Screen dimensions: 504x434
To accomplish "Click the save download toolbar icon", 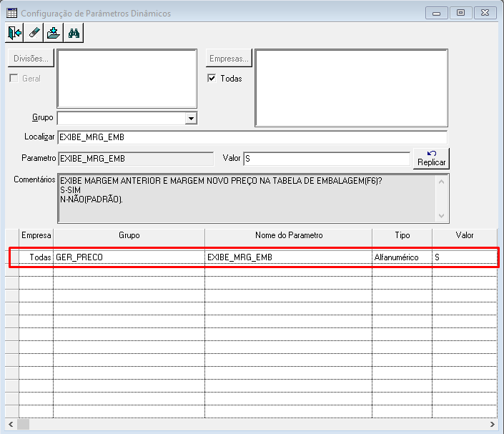I will point(54,33).
